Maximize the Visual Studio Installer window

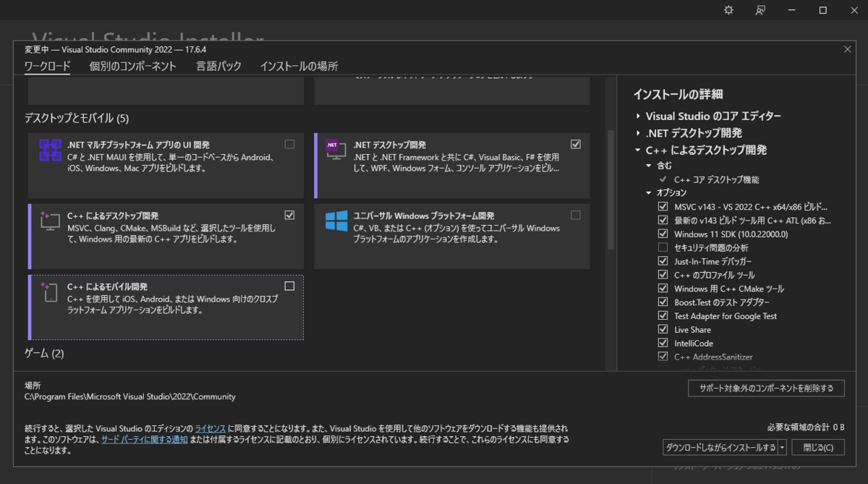[x=823, y=10]
